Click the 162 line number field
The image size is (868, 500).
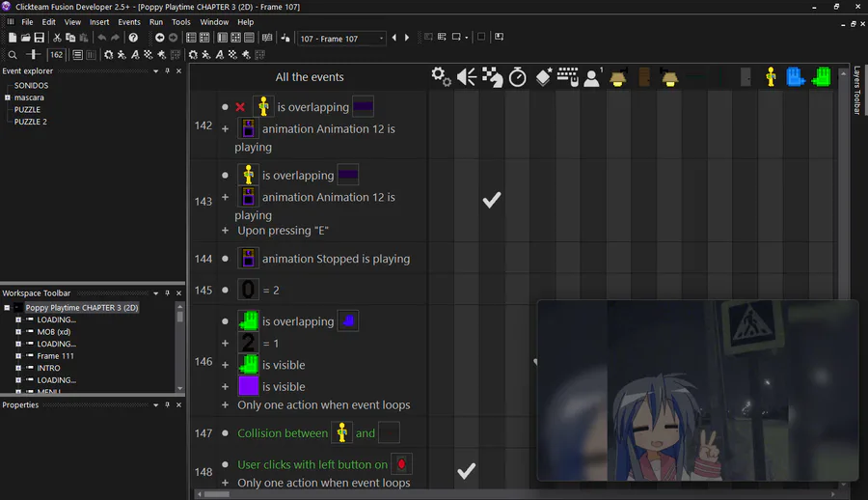[x=57, y=54]
